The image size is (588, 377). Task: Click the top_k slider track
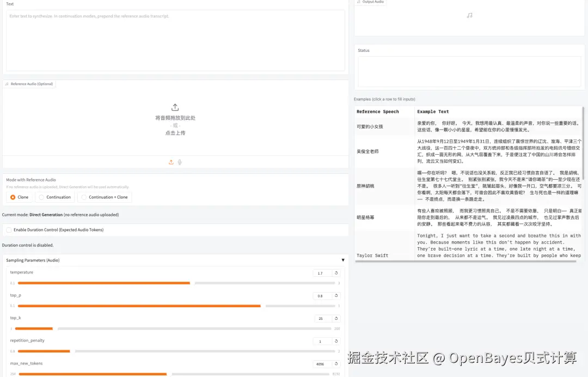(x=173, y=329)
